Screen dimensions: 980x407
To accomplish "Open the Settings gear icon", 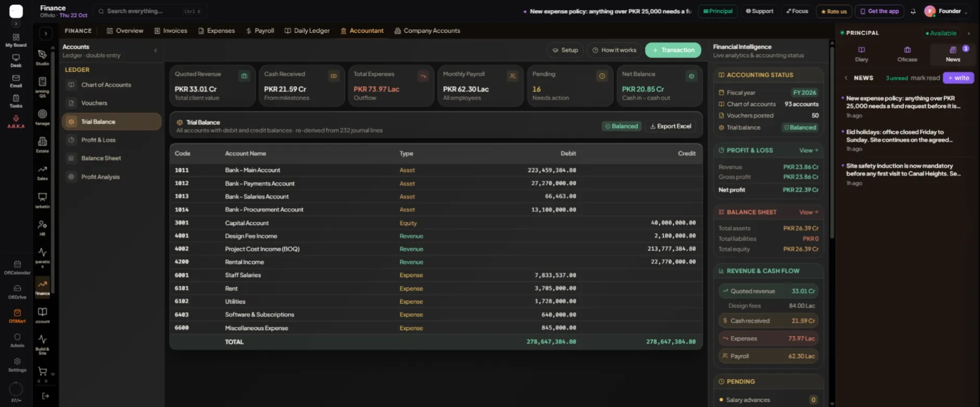I will [x=17, y=365].
